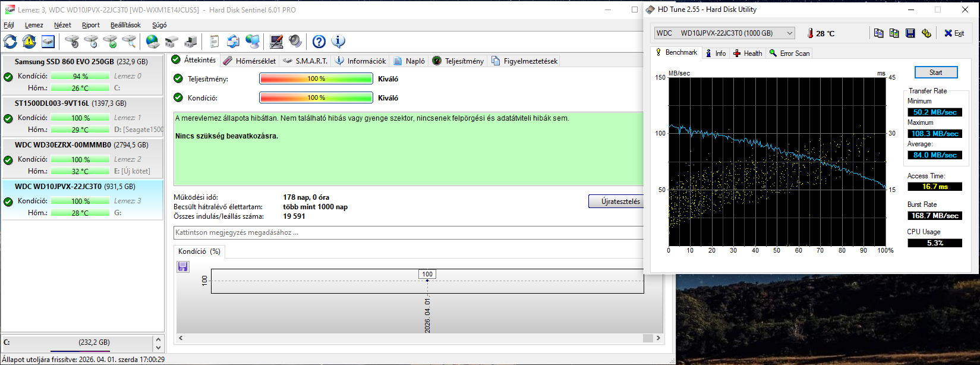Image resolution: width=980 pixels, height=365 pixels.
Task: Click the disk with gear test icon
Action: coord(72,41)
